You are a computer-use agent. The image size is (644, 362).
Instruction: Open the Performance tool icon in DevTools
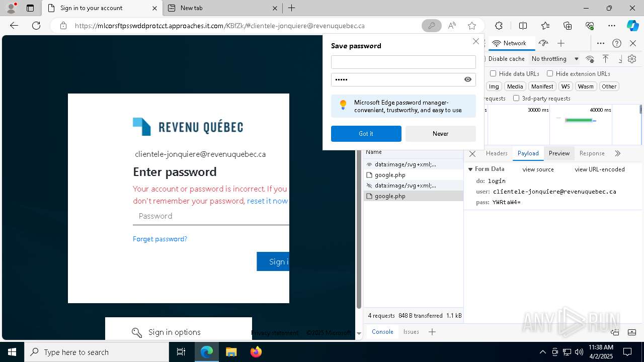[543, 43]
